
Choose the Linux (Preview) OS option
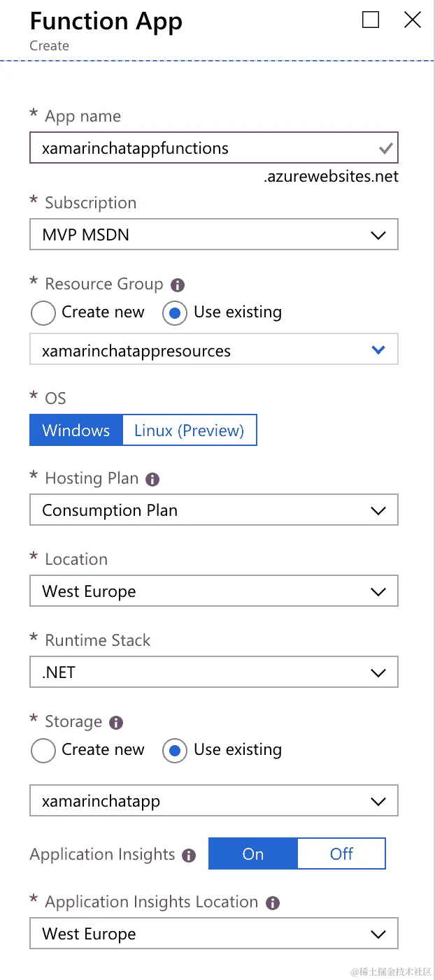tap(190, 430)
